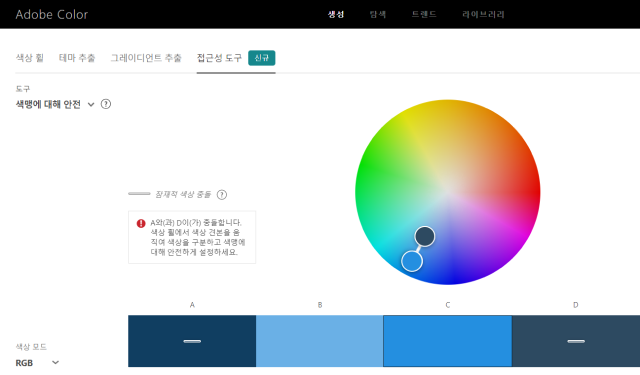Switch to the 색상 휠 tab
The width and height of the screenshot is (640, 375).
coord(29,58)
